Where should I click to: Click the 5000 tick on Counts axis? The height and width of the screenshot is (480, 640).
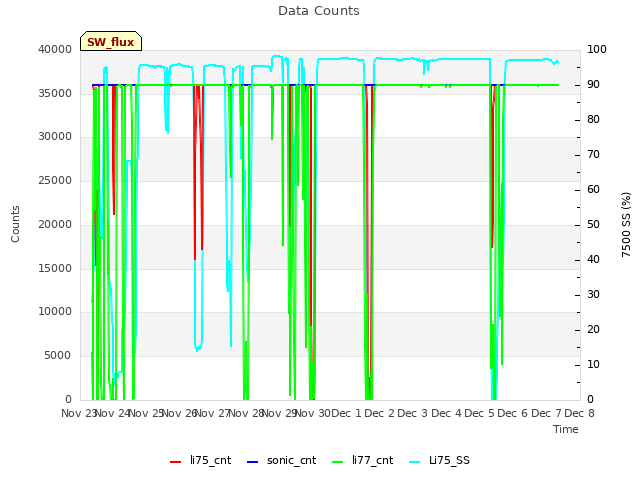tap(58, 356)
